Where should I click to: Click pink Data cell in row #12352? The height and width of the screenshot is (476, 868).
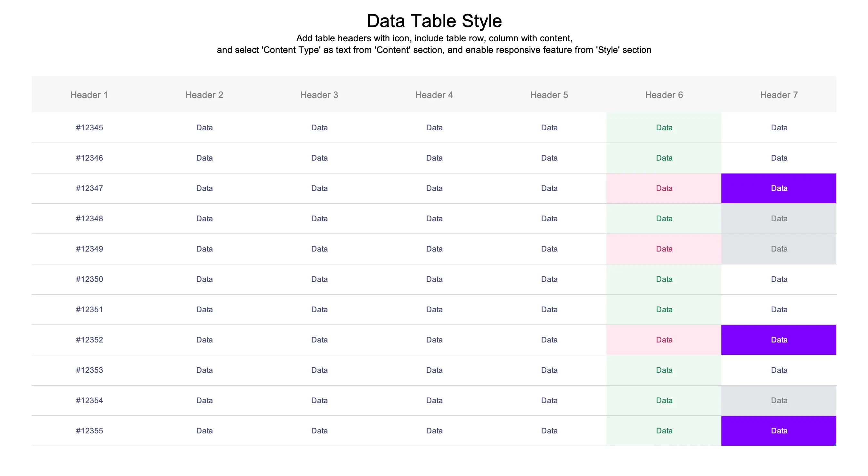pyautogui.click(x=664, y=340)
